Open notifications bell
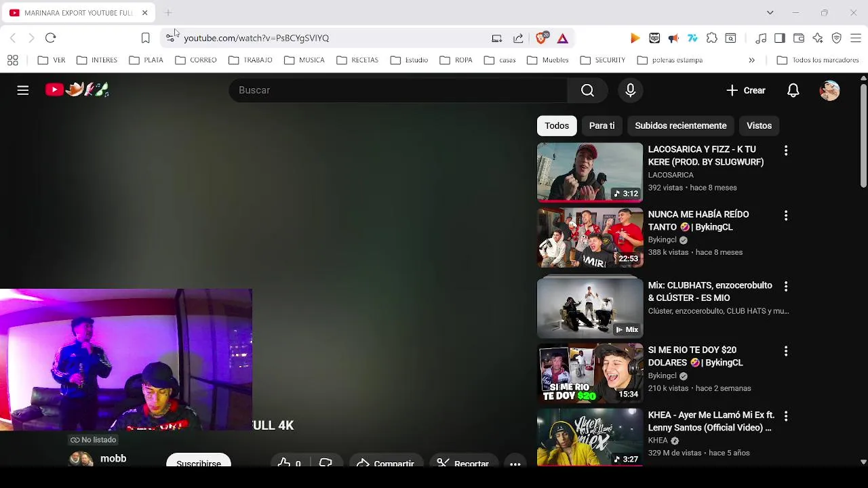Screen dimensions: 868x488 coord(793,90)
